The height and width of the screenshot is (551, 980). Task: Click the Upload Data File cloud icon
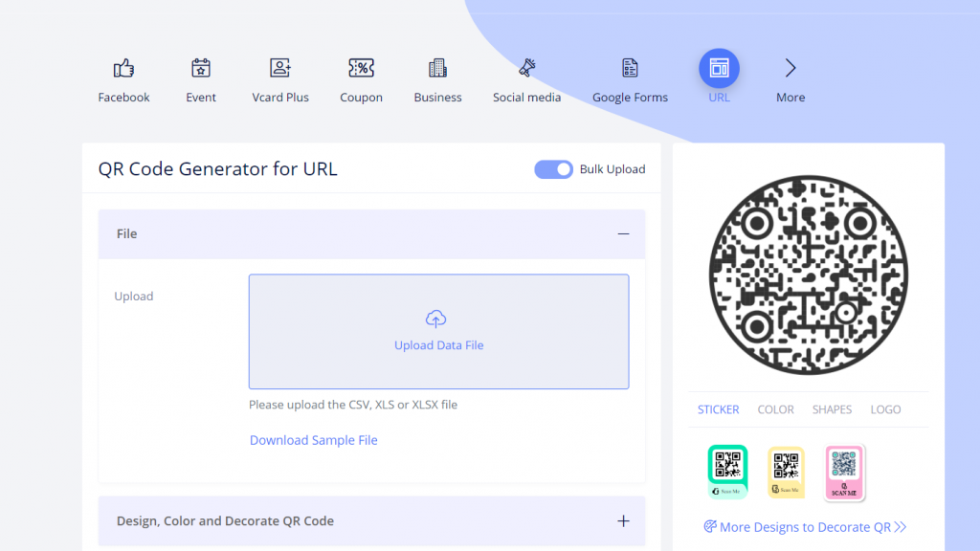click(435, 319)
